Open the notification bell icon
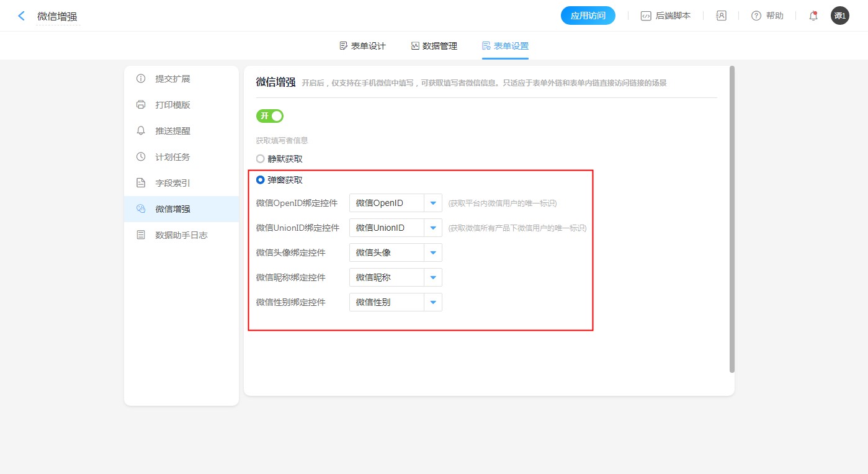 813,16
